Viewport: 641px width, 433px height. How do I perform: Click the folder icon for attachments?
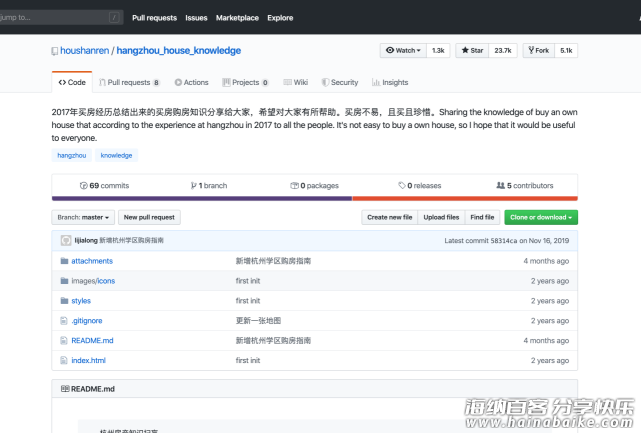point(64,261)
